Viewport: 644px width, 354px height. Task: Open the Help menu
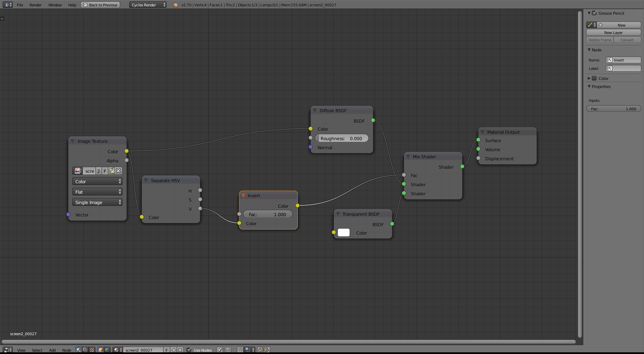72,5
